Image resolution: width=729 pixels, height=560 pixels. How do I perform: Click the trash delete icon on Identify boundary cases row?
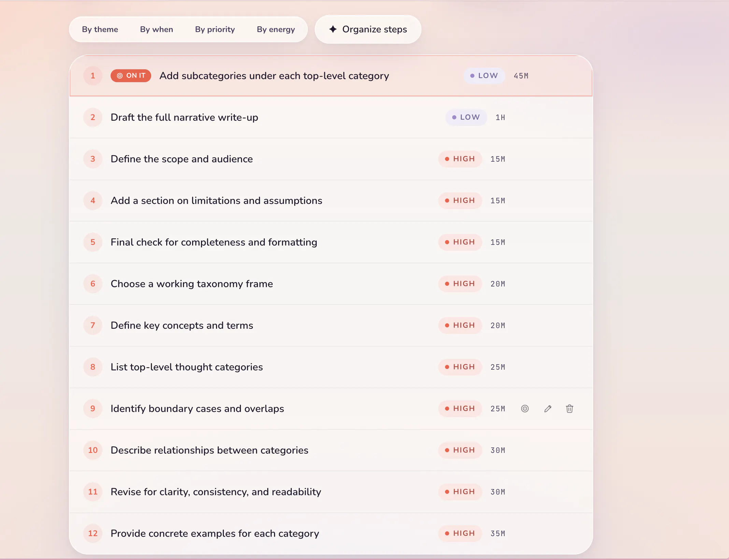click(570, 409)
